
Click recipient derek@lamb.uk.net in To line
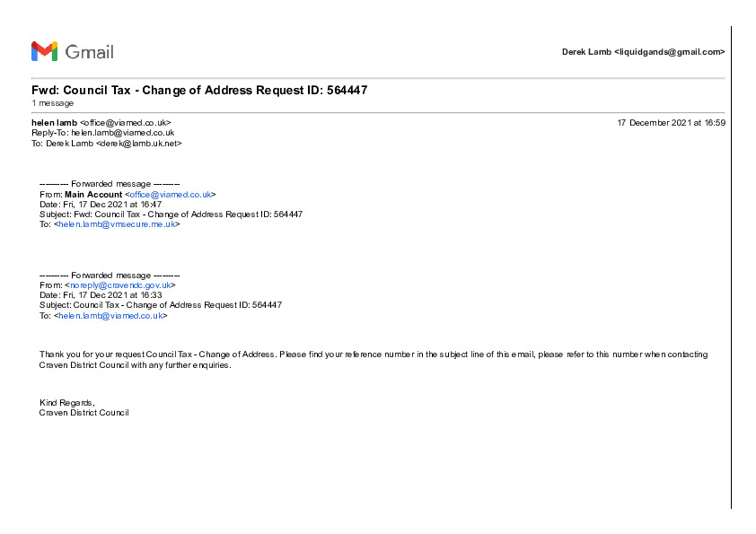pyautogui.click(x=138, y=143)
